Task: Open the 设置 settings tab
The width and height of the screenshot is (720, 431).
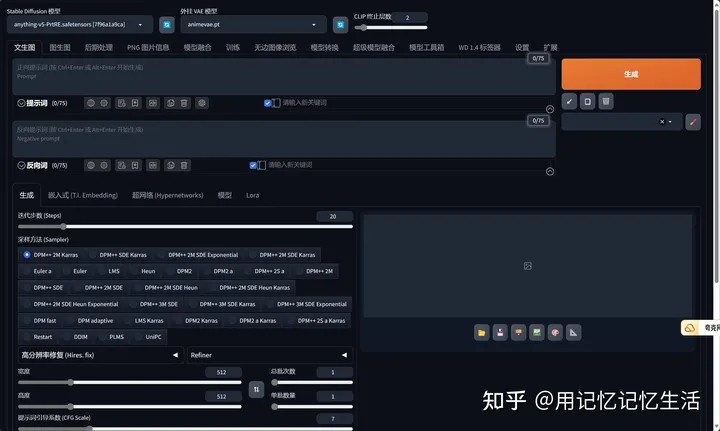Action: (522, 47)
